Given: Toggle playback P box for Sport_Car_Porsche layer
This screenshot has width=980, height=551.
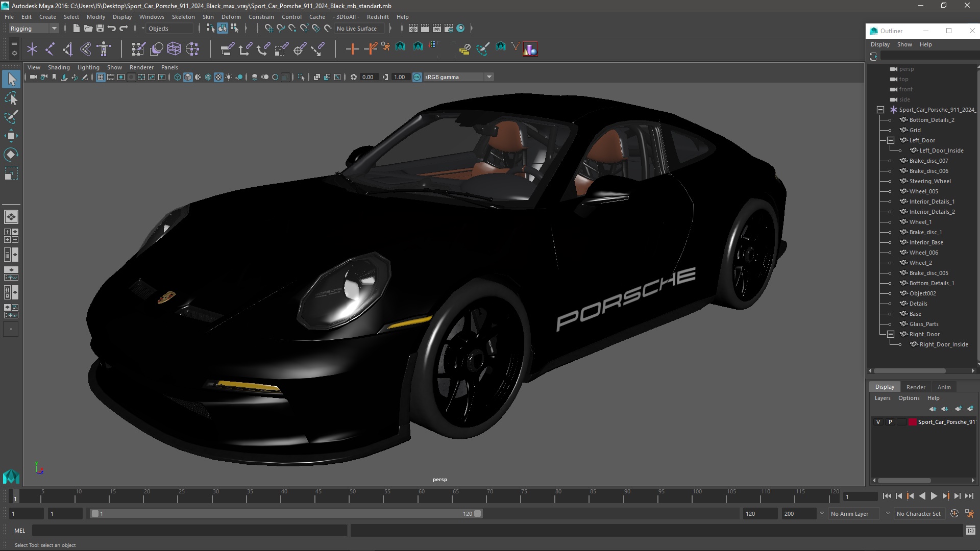Looking at the screenshot, I should click(x=890, y=422).
